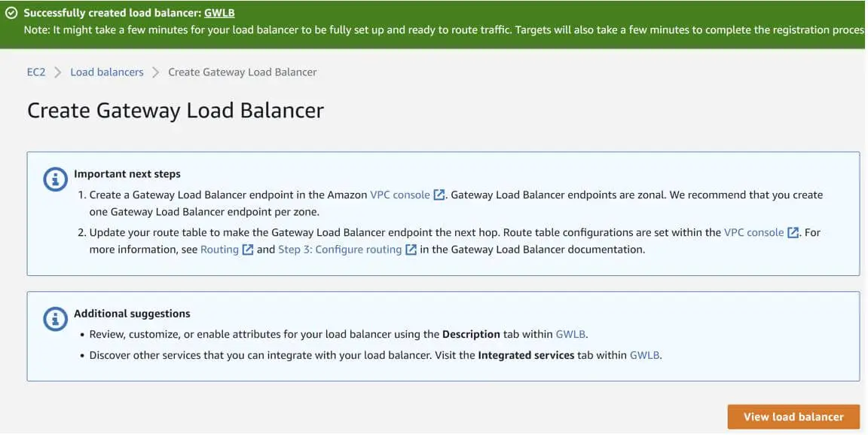868x435 pixels.
Task: Click the info icon beside Additional suggestions
Action: click(55, 319)
